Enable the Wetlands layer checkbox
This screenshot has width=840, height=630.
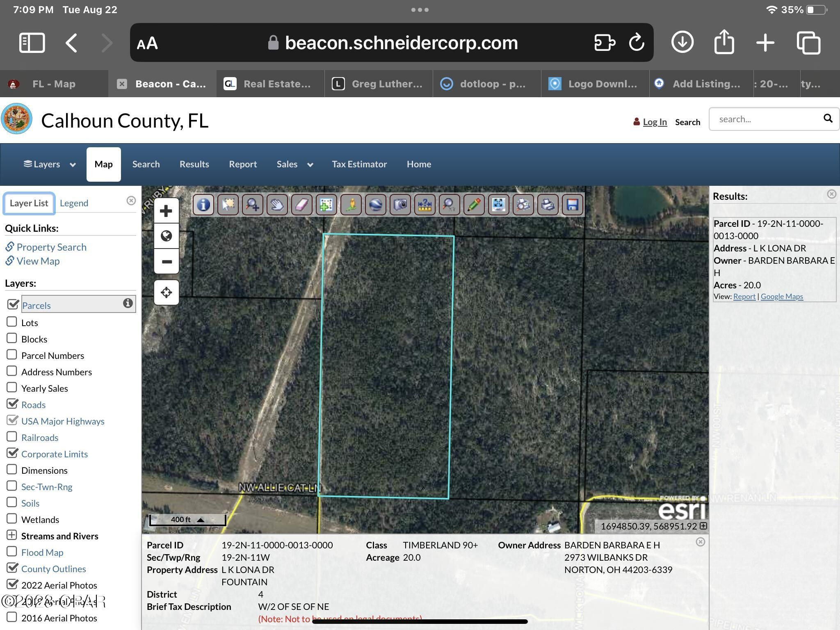tap(12, 518)
